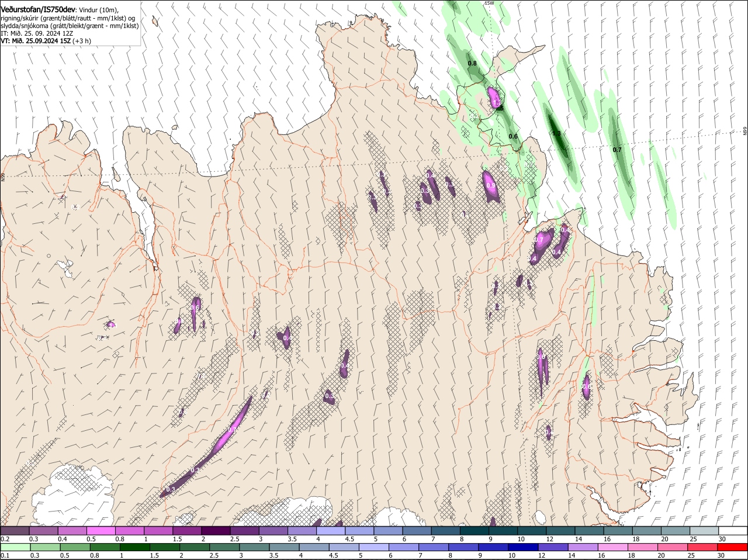Click the black "0.7" rain label offshore
The width and height of the screenshot is (748, 560).
click(617, 150)
